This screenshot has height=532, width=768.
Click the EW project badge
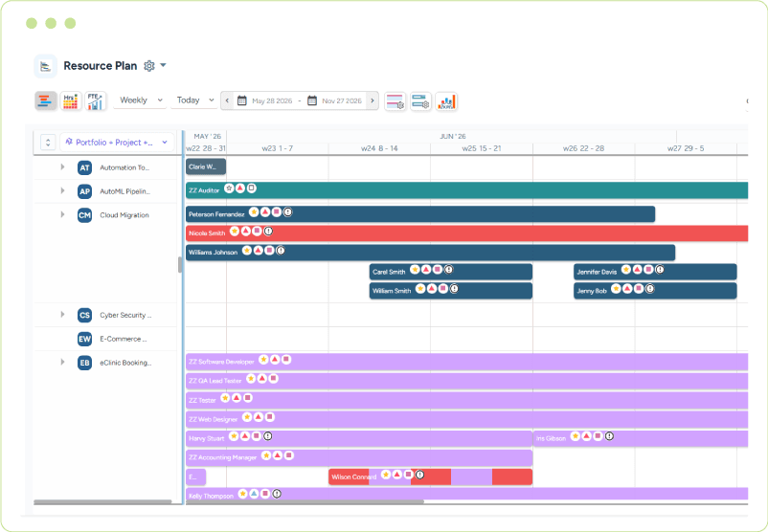click(84, 339)
